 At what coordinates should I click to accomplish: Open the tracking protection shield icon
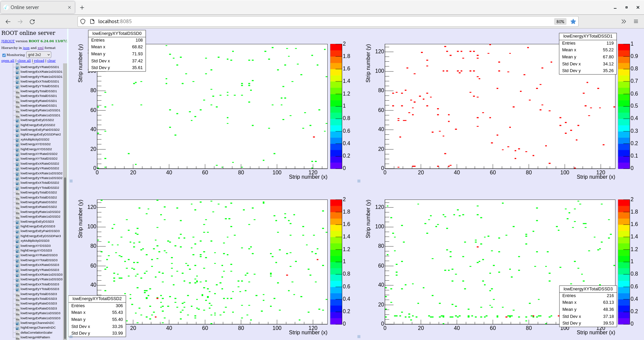click(83, 21)
